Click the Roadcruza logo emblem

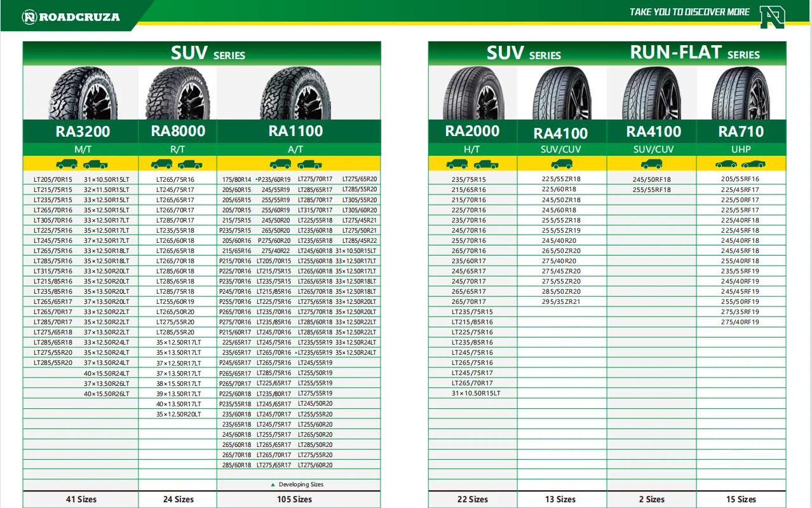pyautogui.click(x=29, y=17)
